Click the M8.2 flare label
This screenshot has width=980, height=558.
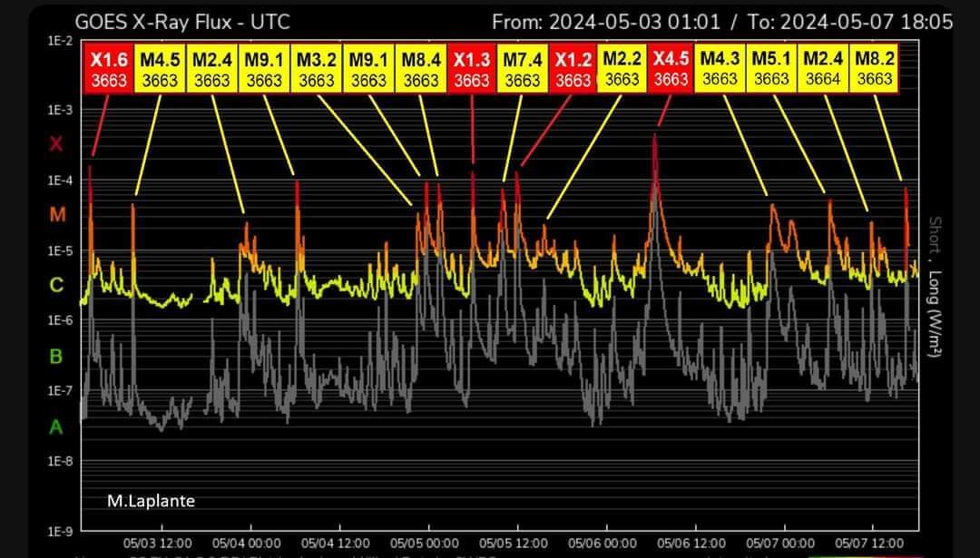click(874, 69)
